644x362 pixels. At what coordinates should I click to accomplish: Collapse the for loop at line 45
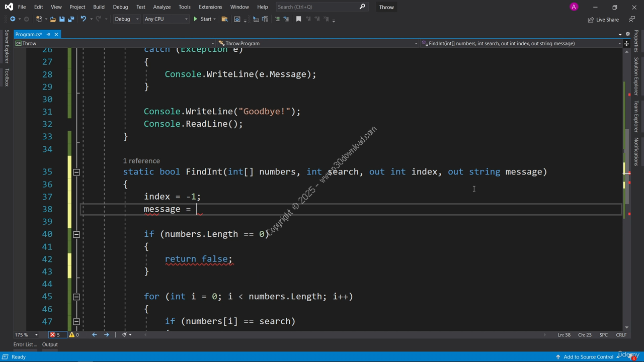(76, 297)
